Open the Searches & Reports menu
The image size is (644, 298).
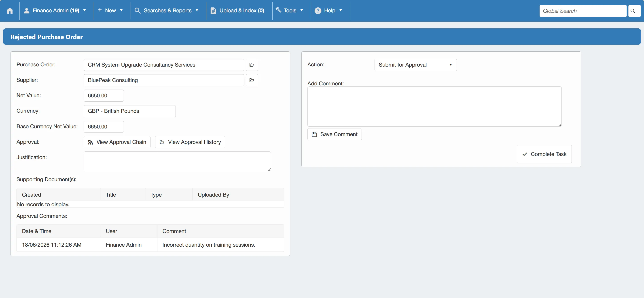[167, 10]
